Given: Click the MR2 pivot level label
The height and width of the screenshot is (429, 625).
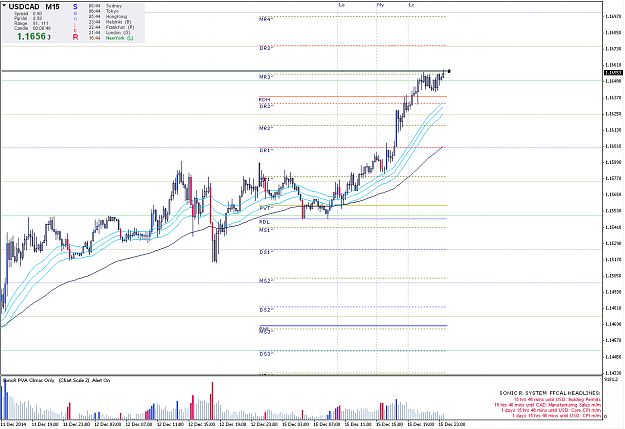Looking at the screenshot, I should (x=266, y=128).
